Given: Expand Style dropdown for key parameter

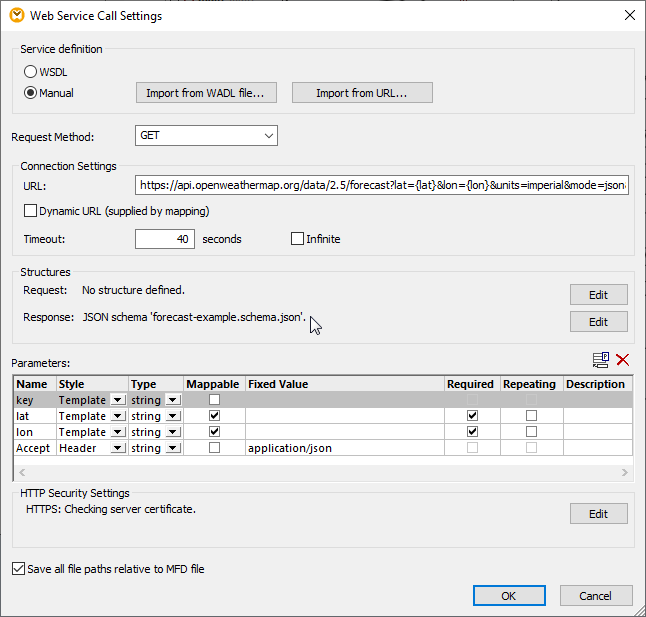Looking at the screenshot, I should click(118, 400).
